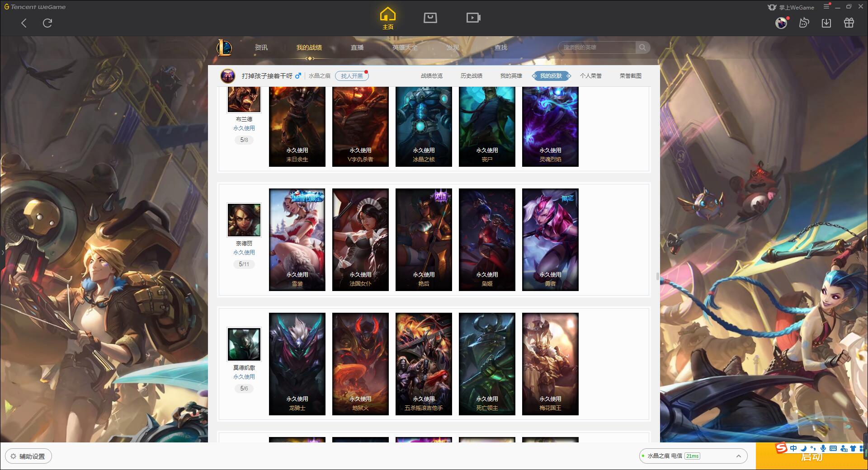Open the 法国女仆 skin card
This screenshot has height=470, width=868.
(360, 240)
